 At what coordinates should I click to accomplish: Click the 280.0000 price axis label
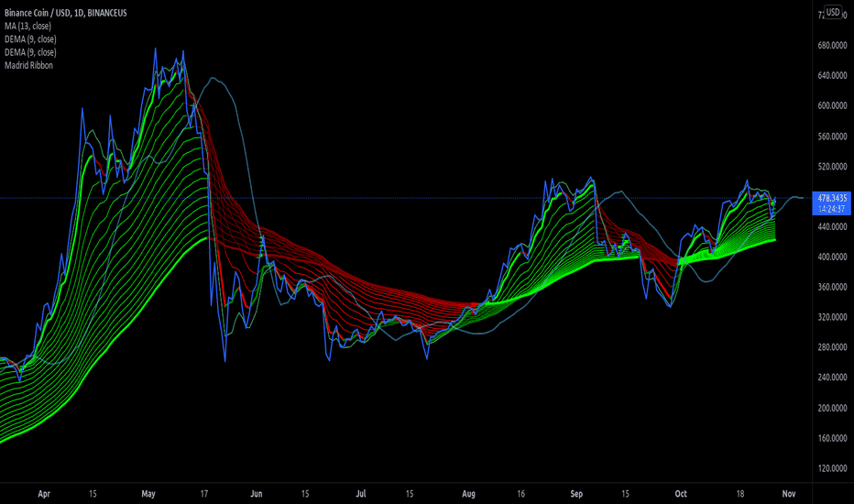(x=832, y=347)
